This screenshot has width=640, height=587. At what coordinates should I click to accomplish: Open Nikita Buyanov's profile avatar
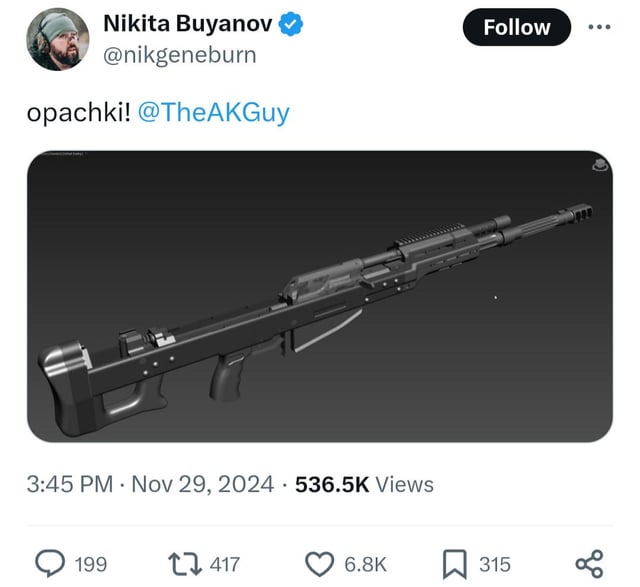(58, 39)
